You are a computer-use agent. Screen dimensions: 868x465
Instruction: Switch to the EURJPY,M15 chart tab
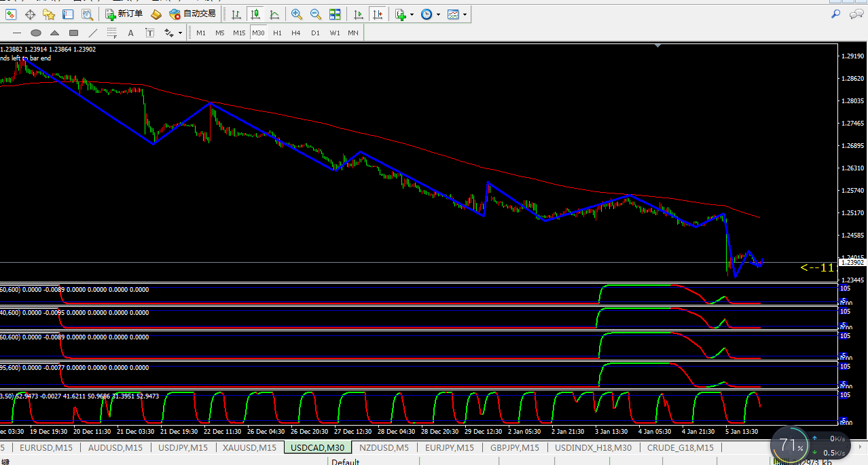449,447
